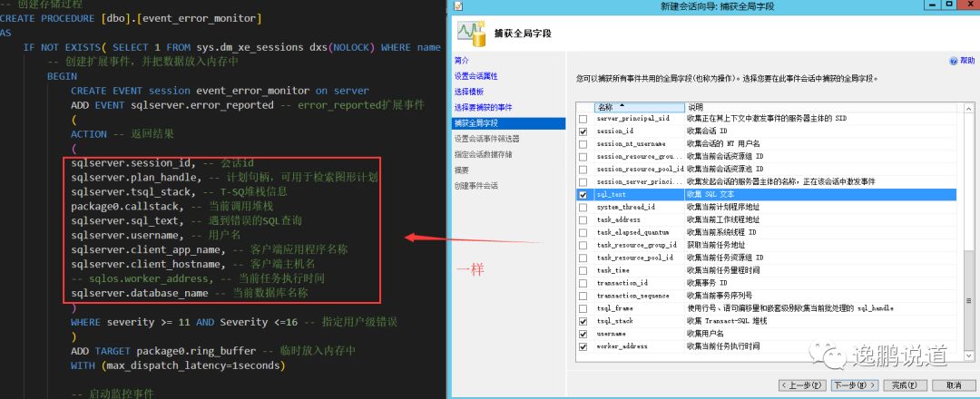Image resolution: width=980 pixels, height=399 pixels.
Task: Click the 下一步 (next) button
Action: point(855,385)
